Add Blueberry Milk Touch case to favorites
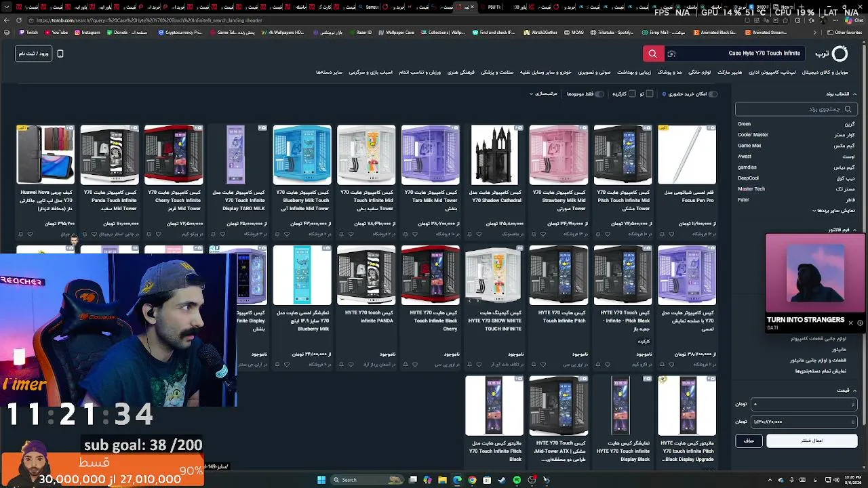Viewport: 868px width, 488px height. 287,235
